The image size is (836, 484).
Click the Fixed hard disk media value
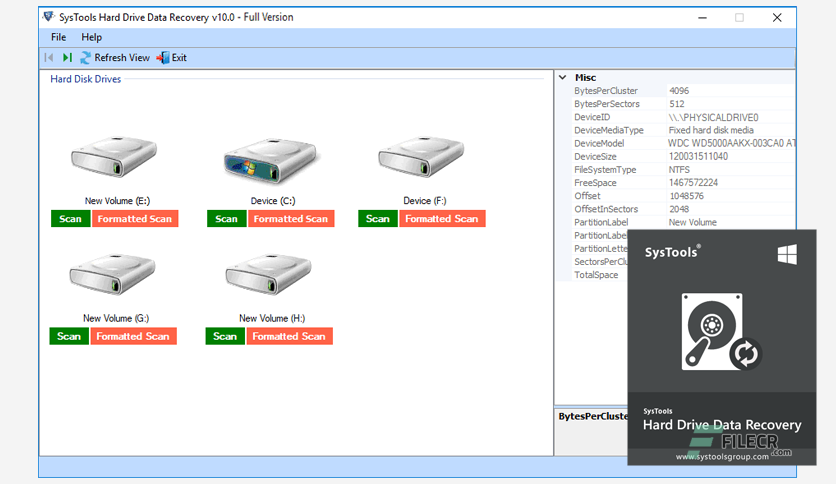point(711,130)
